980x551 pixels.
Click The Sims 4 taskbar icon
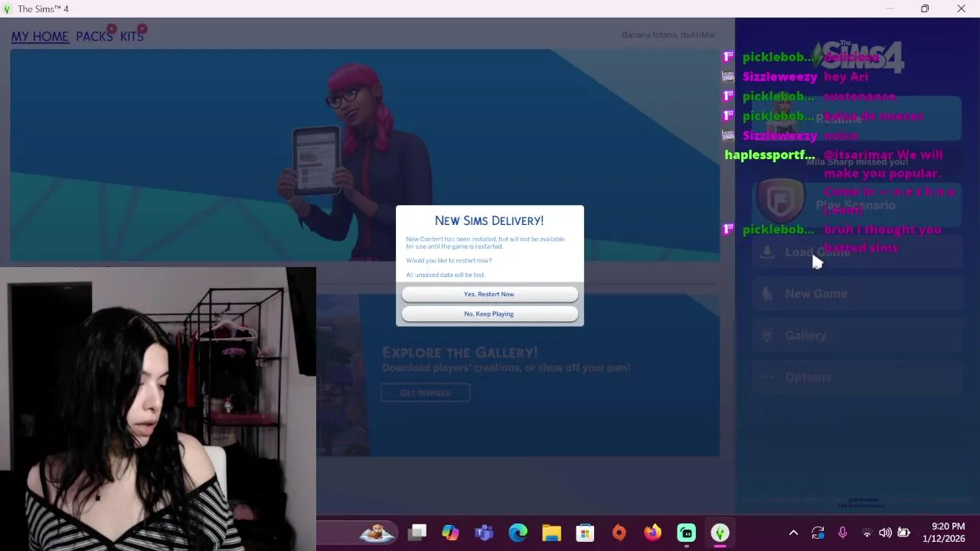pos(720,533)
